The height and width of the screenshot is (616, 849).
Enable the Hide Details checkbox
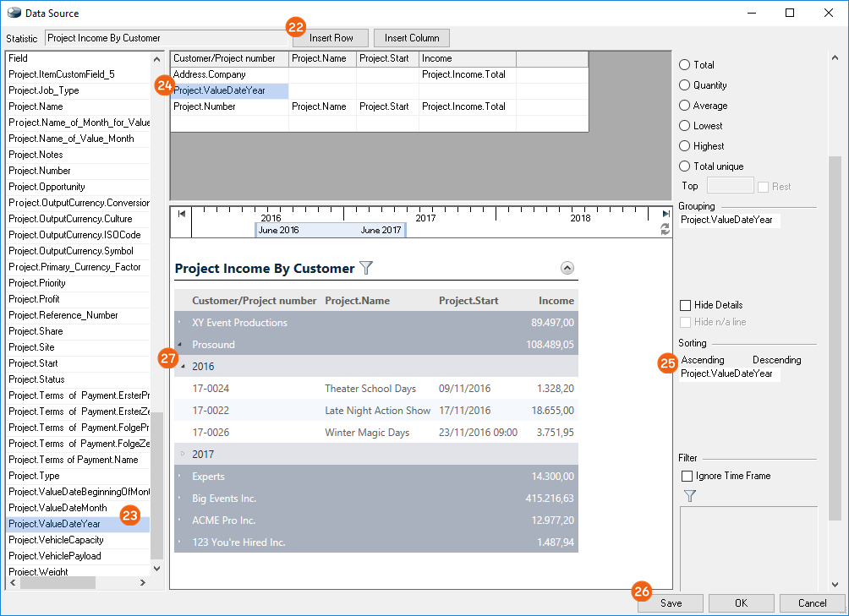pos(686,305)
